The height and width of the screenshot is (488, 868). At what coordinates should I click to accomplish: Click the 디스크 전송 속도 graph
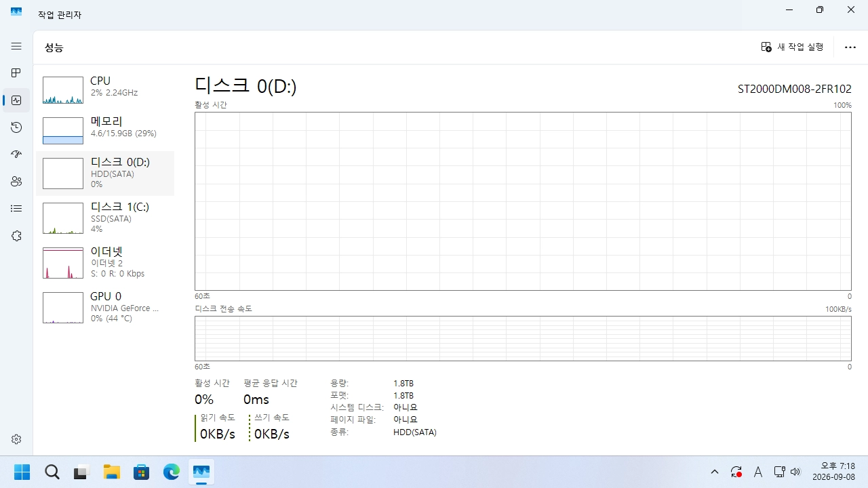point(523,338)
